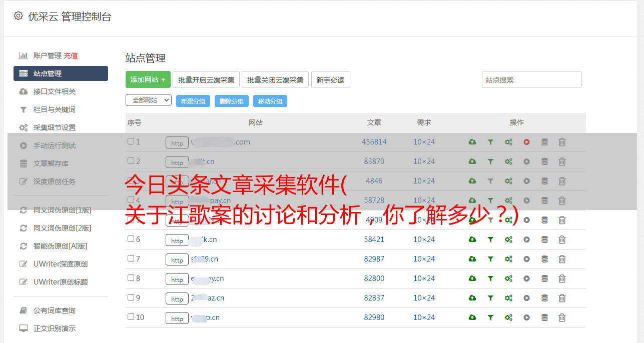Check the box for site 8
Screen dimensions: 644x343
(131, 278)
